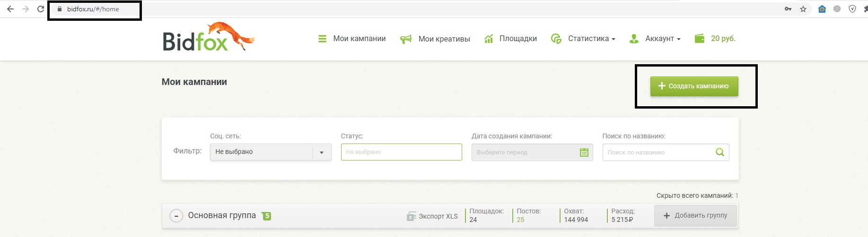
Task: Click the megaphone icon beside Мои креативы
Action: click(406, 39)
